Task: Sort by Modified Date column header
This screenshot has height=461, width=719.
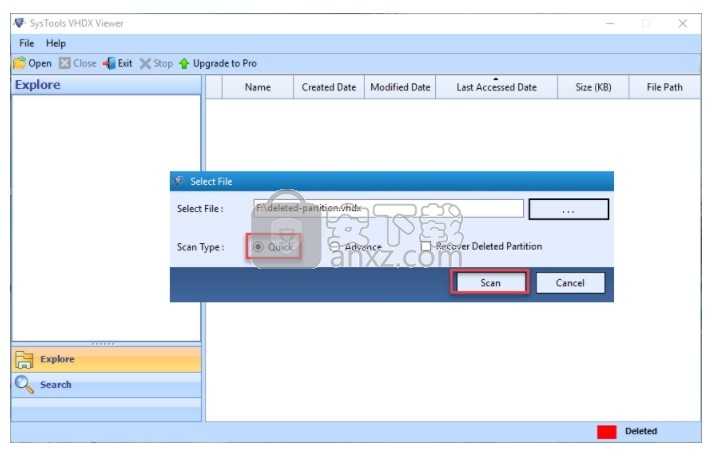Action: coord(400,87)
